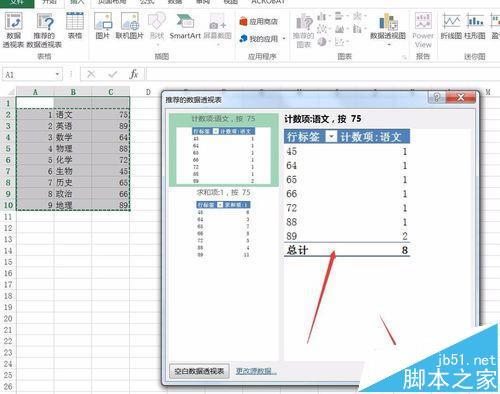Insert a 柱形图 column sparkline
500x394 pixels.
[x=475, y=26]
